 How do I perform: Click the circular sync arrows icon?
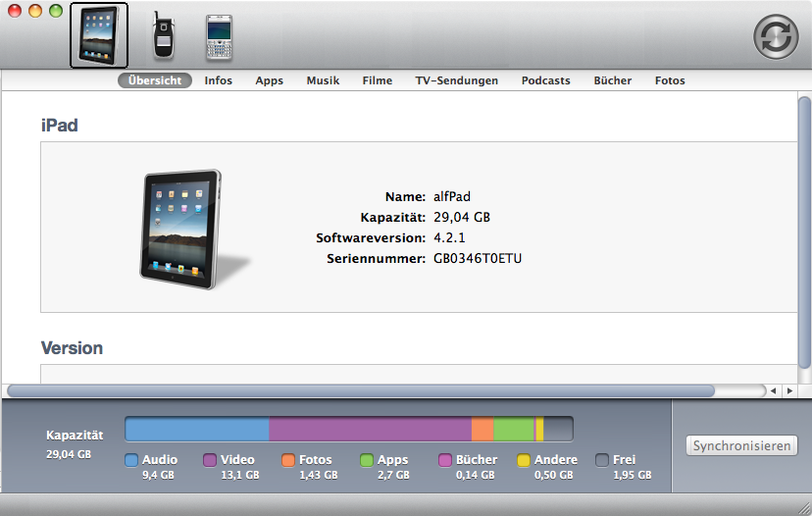tap(776, 36)
